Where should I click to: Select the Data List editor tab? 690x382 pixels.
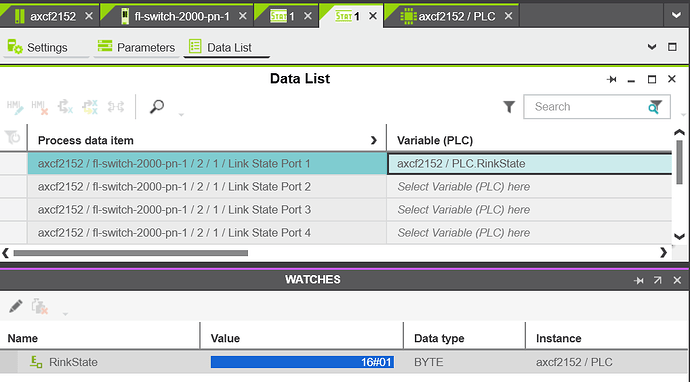(x=226, y=47)
